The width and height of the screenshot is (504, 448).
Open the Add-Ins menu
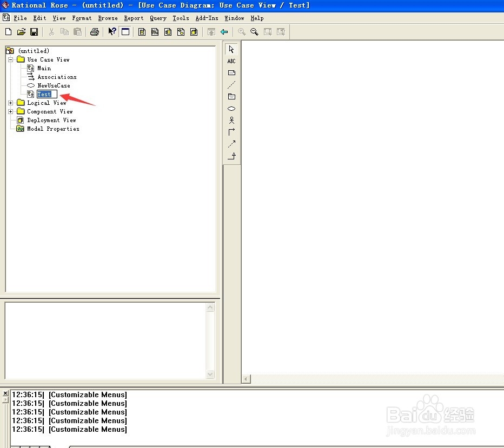click(x=207, y=18)
